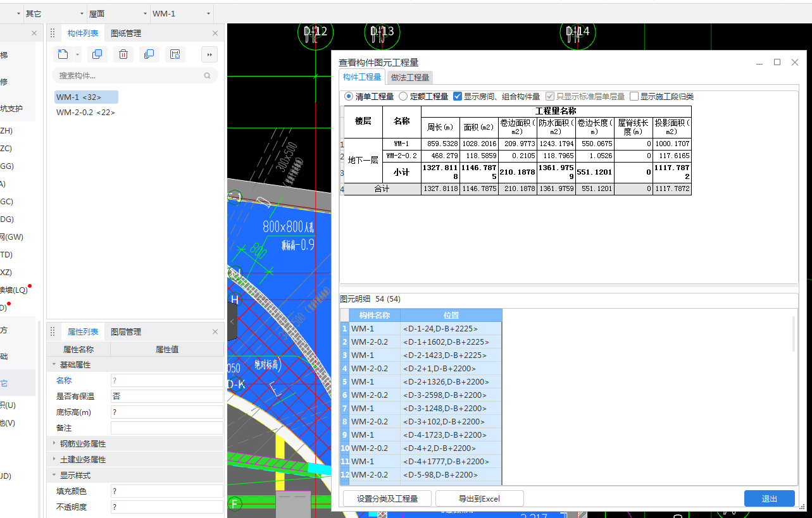Close the component list panel

click(x=215, y=34)
